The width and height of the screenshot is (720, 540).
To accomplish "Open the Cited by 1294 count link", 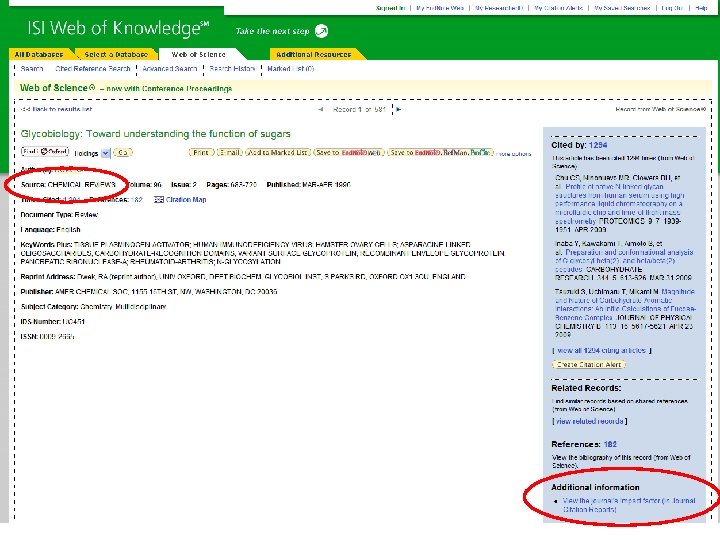I will coord(598,145).
